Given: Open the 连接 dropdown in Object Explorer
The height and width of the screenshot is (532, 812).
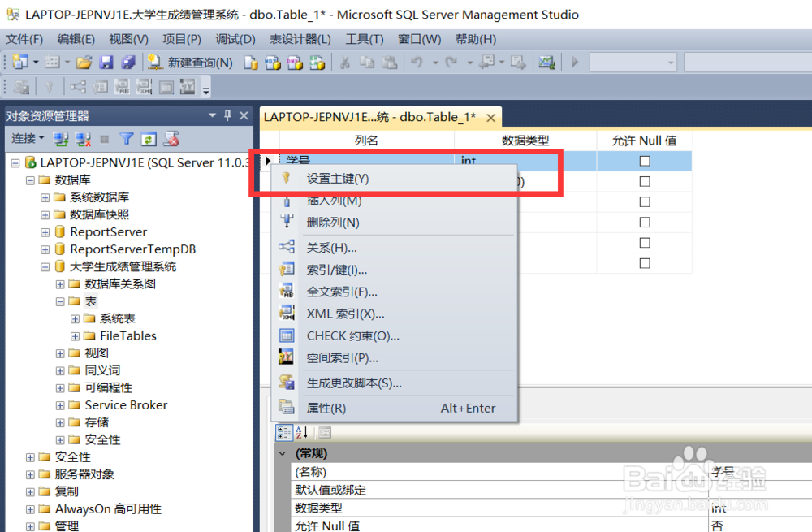Looking at the screenshot, I should point(28,138).
